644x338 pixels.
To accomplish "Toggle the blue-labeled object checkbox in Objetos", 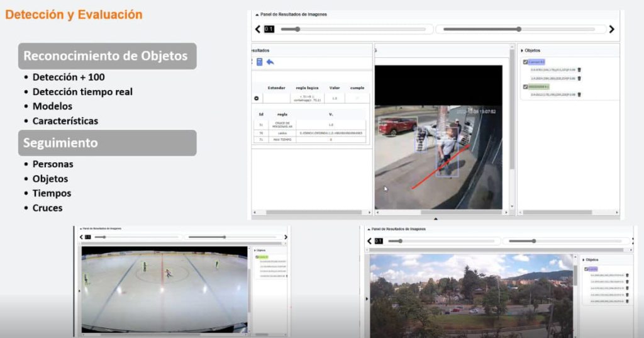I will 525,62.
